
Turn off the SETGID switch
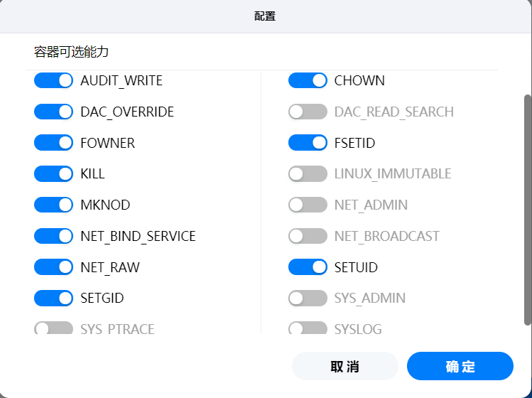(x=53, y=298)
